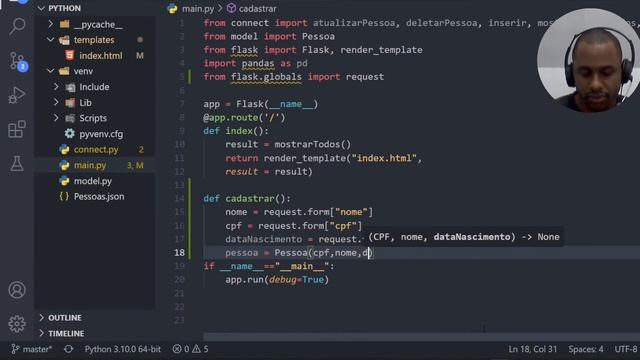This screenshot has width=640, height=360.
Task: Click the cadastrar breadcrumb cube icon
Action: (x=231, y=9)
